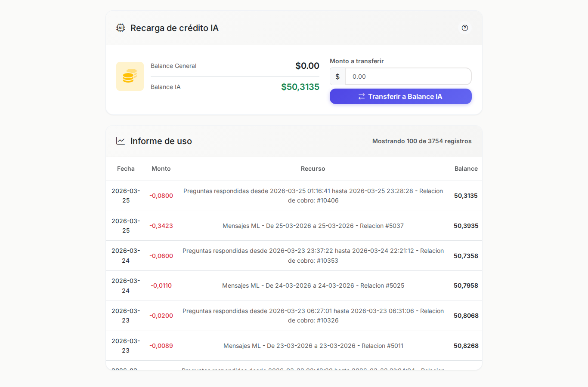588x387 pixels.
Task: Click the -0,0600 amount in red
Action: pyautogui.click(x=161, y=256)
